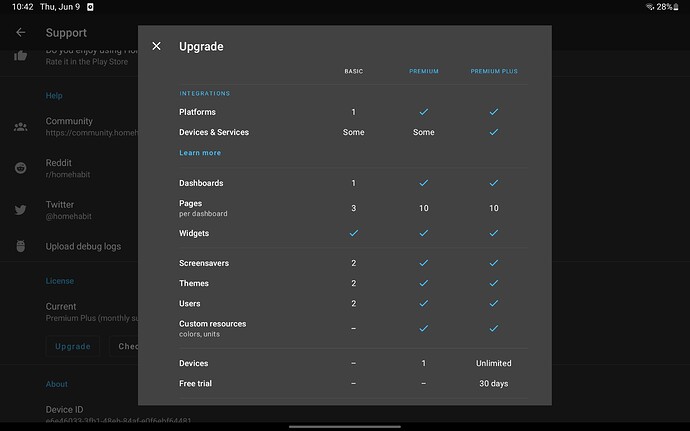Click the 'Widgets' row label
Viewport: 690px width, 431px height.
(194, 233)
